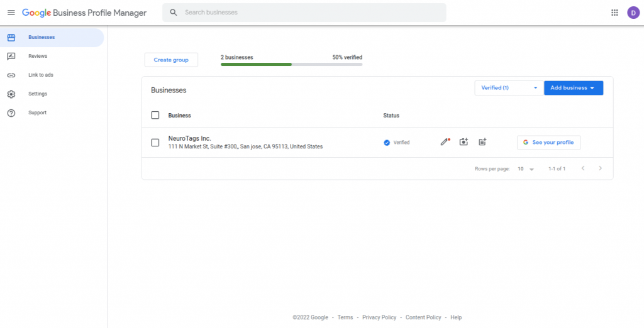Open the account avatar D

[633, 13]
